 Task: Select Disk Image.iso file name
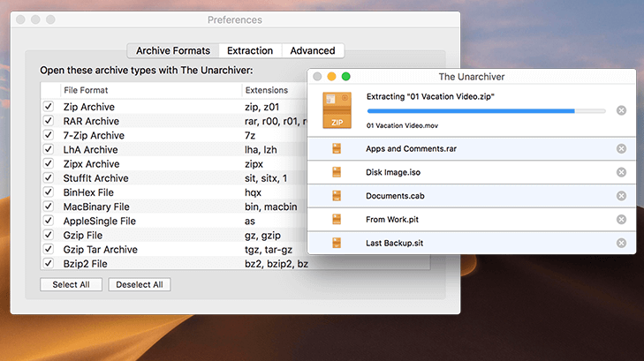[393, 172]
